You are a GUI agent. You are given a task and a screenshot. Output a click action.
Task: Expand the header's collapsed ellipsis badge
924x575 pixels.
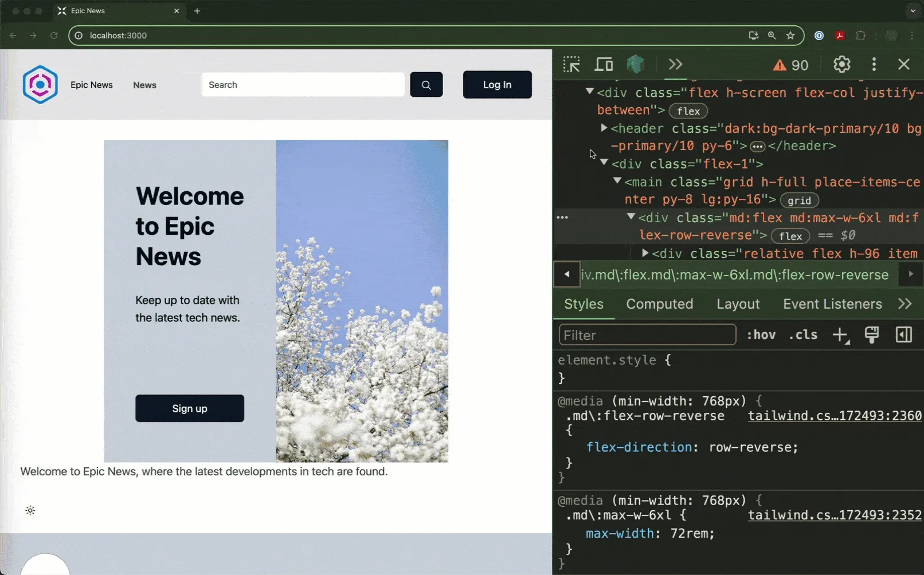[x=757, y=147]
